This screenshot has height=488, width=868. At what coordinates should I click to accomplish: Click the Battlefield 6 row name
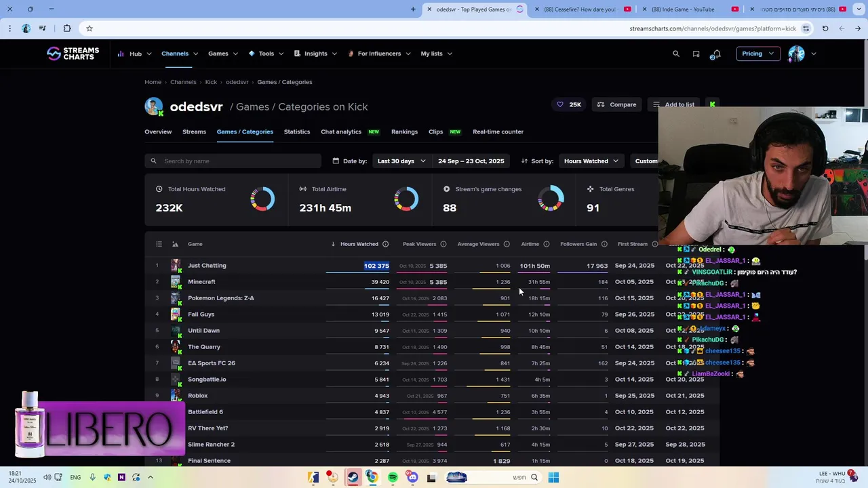[205, 412]
